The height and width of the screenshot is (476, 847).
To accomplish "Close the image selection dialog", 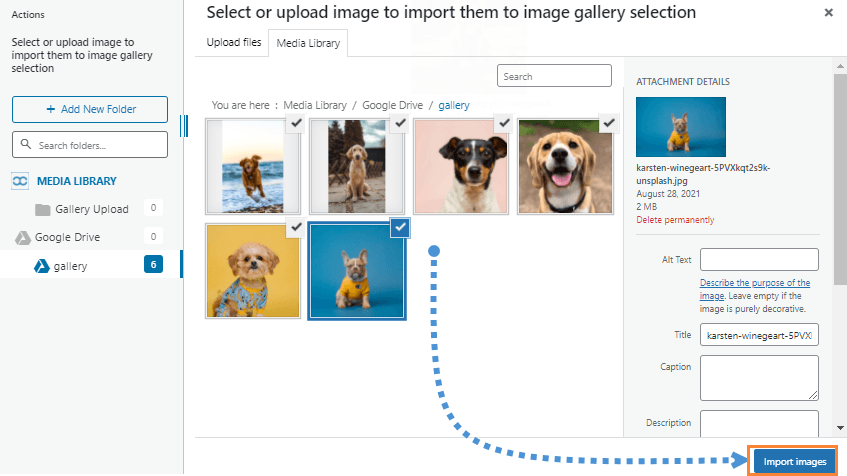I will [828, 13].
